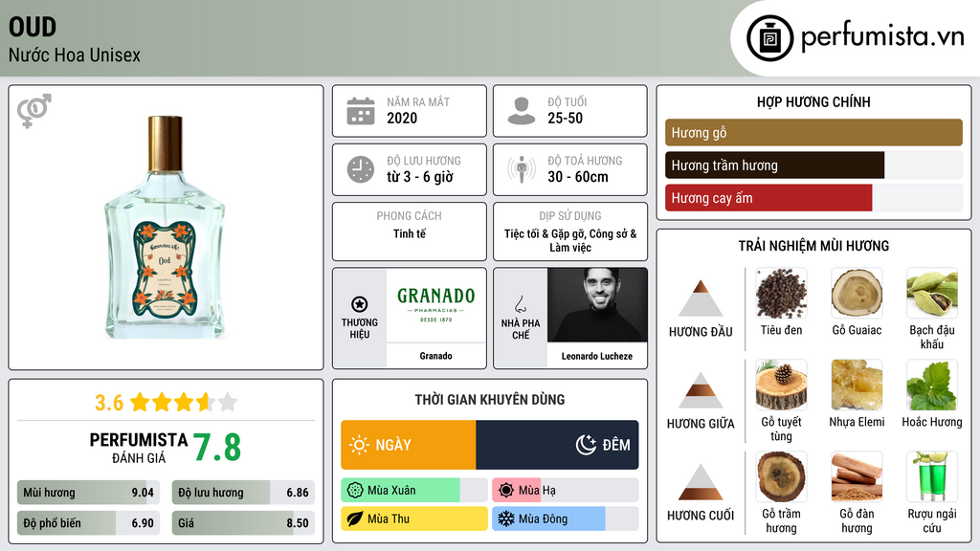This screenshot has width=980, height=551.
Task: Click the Thời gian khuyên dùng heading
Action: [490, 400]
